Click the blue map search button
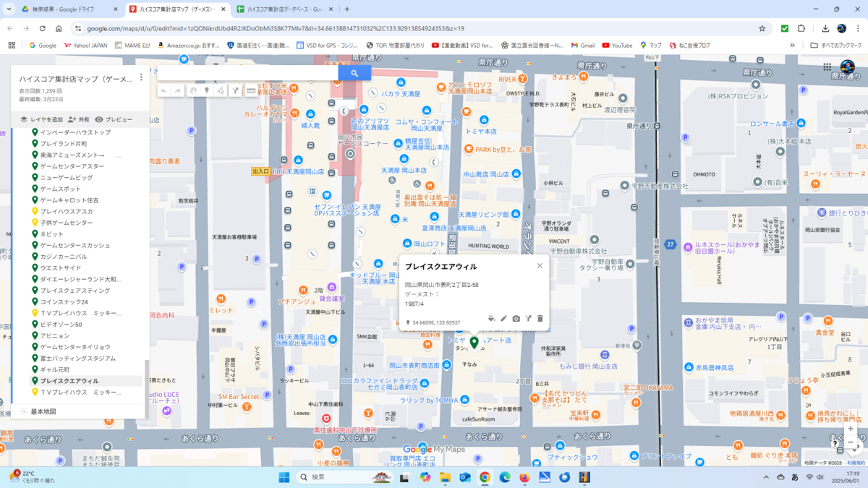This screenshot has width=868, height=488. [354, 73]
